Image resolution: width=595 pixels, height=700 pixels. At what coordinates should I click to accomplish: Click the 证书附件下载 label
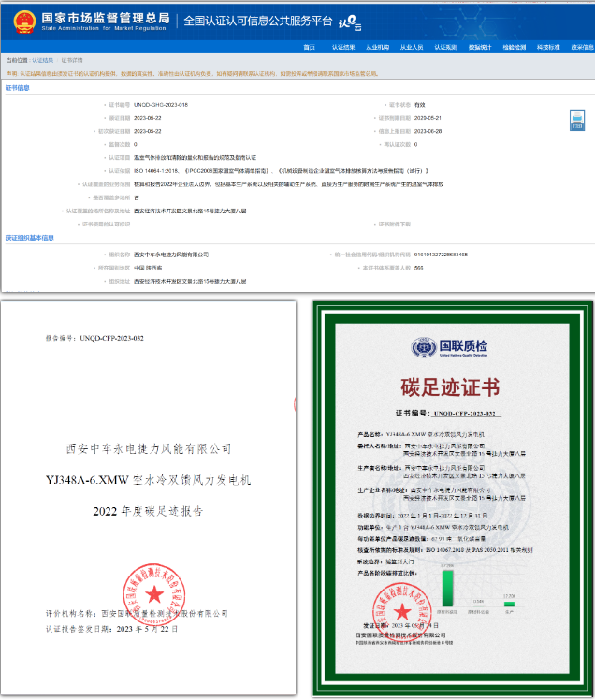click(x=394, y=224)
